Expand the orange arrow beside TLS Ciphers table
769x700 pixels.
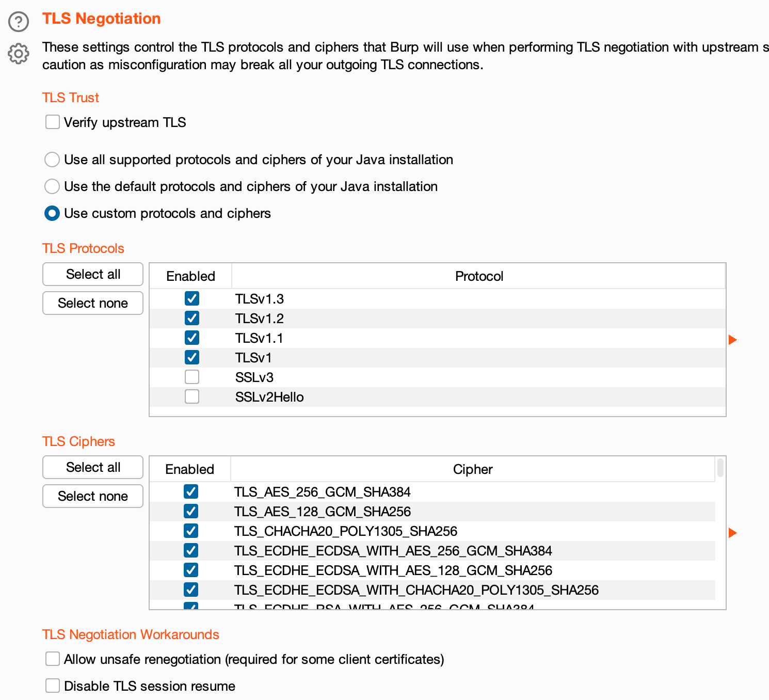coord(732,533)
